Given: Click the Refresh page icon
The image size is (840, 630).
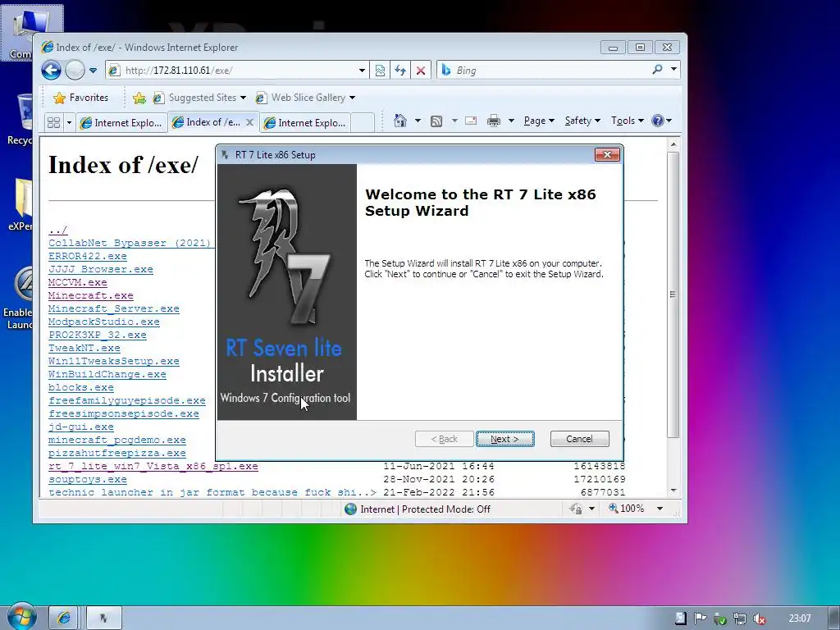Looking at the screenshot, I should (x=400, y=71).
